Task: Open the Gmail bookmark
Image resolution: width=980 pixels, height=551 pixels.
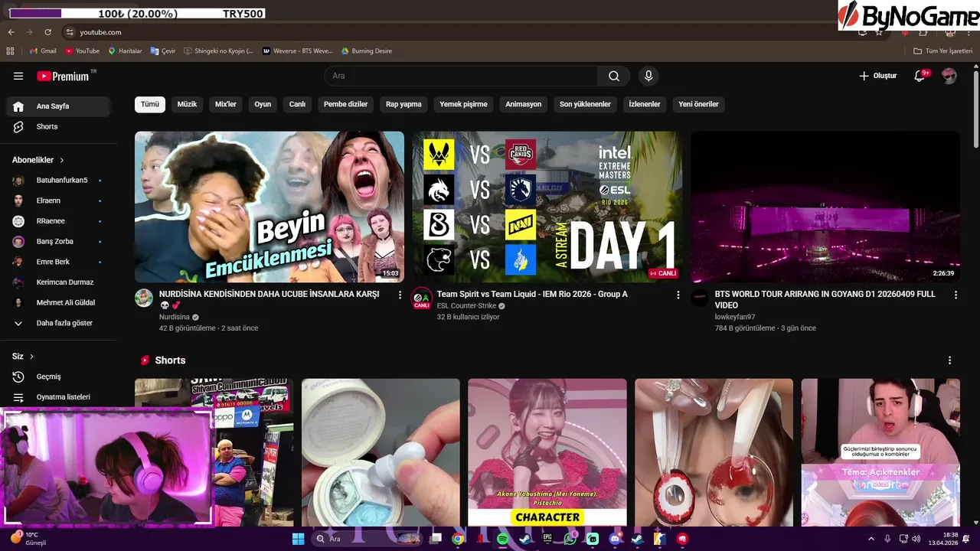Action: 43,51
